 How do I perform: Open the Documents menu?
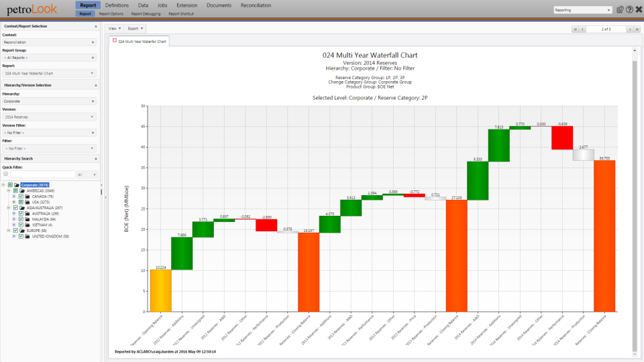click(x=219, y=5)
